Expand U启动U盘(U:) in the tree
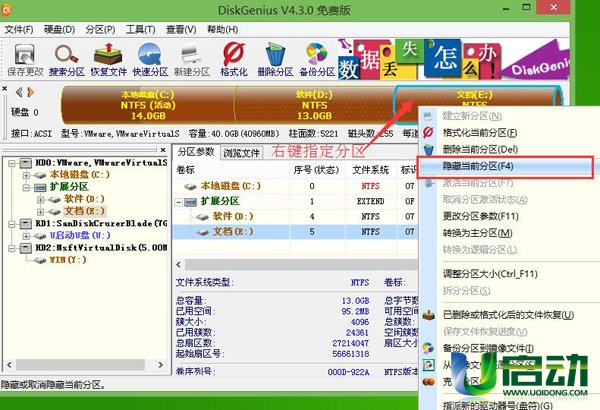Screen dimensions: 600x410 [26, 236]
